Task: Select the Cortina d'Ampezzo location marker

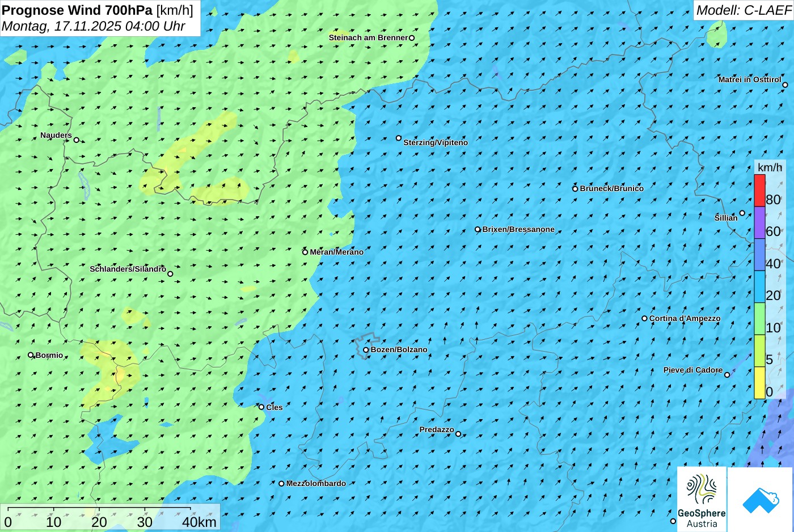Action: pyautogui.click(x=644, y=319)
